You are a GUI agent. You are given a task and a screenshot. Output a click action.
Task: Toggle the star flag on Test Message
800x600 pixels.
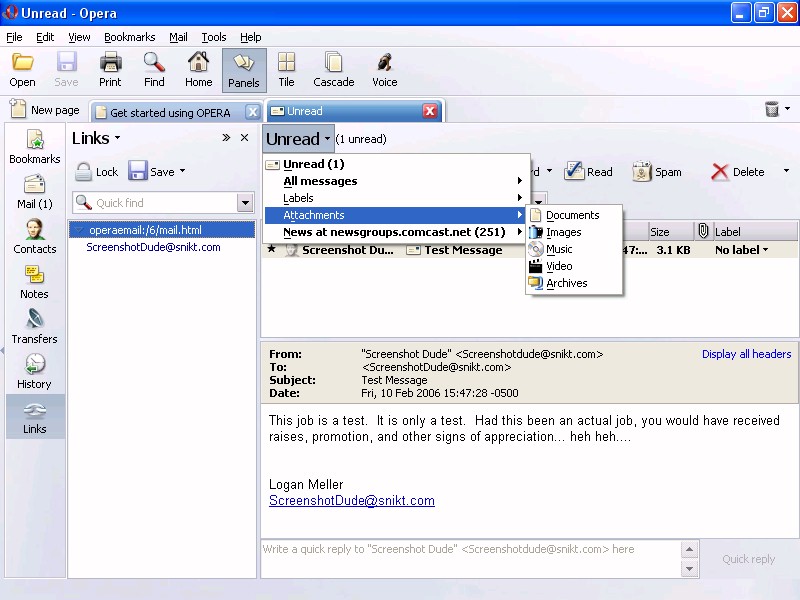tap(271, 250)
